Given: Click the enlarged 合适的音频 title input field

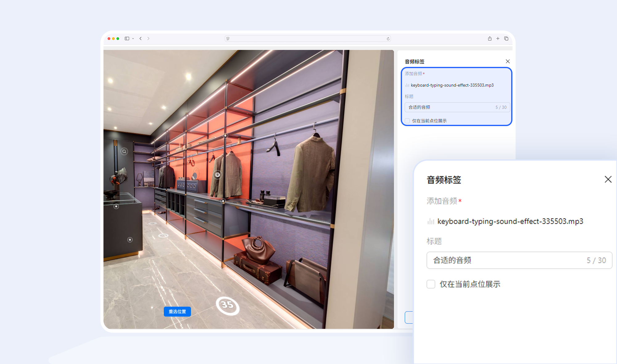Looking at the screenshot, I should point(519,260).
